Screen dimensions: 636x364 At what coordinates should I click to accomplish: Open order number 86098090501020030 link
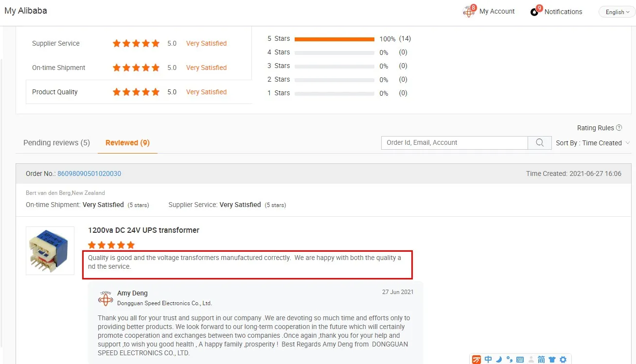pyautogui.click(x=89, y=173)
